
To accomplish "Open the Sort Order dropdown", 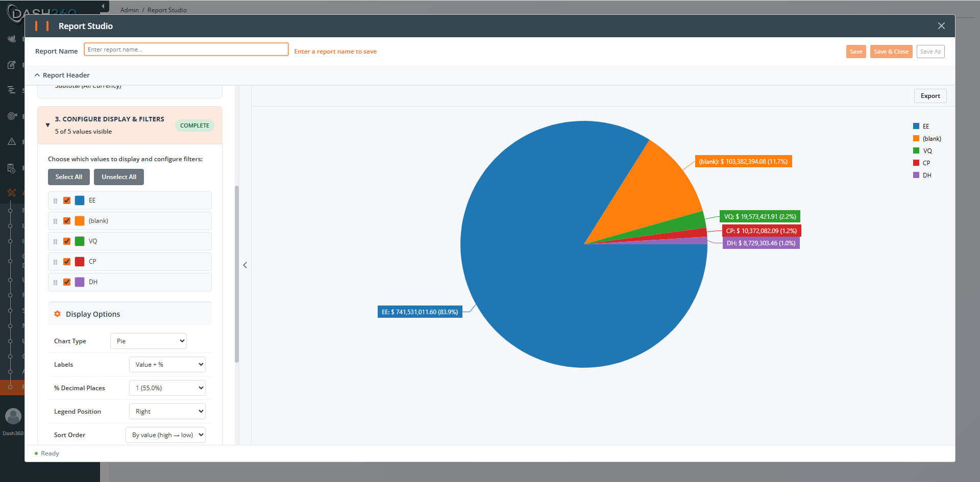I will click(x=165, y=435).
